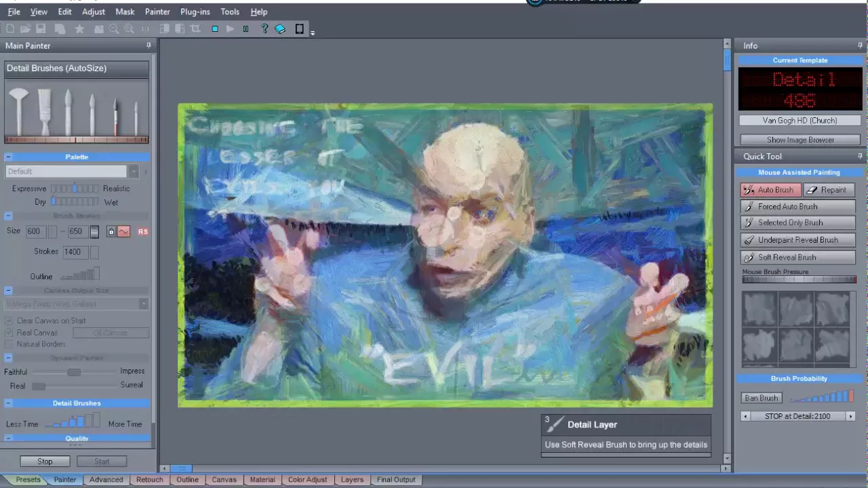Screen dimensions: 868x488
Task: Open help with the question mark icon
Action: [x=264, y=29]
